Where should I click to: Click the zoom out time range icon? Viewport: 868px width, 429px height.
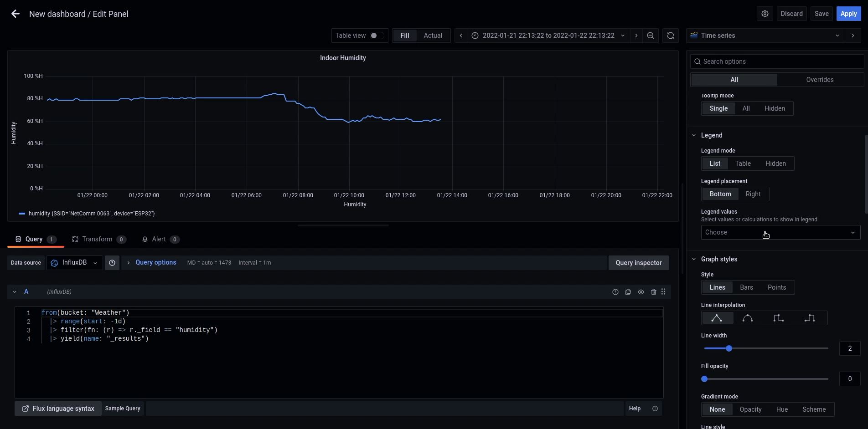coord(651,36)
